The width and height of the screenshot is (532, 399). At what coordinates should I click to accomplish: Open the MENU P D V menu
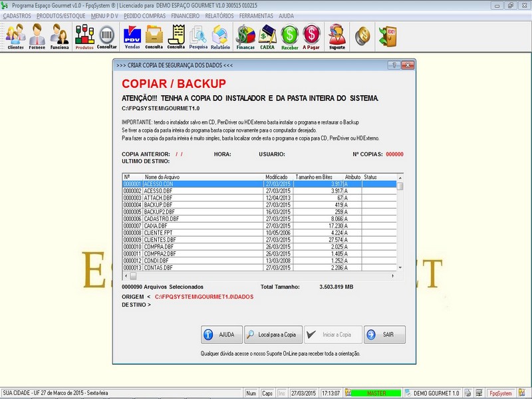coord(104,16)
